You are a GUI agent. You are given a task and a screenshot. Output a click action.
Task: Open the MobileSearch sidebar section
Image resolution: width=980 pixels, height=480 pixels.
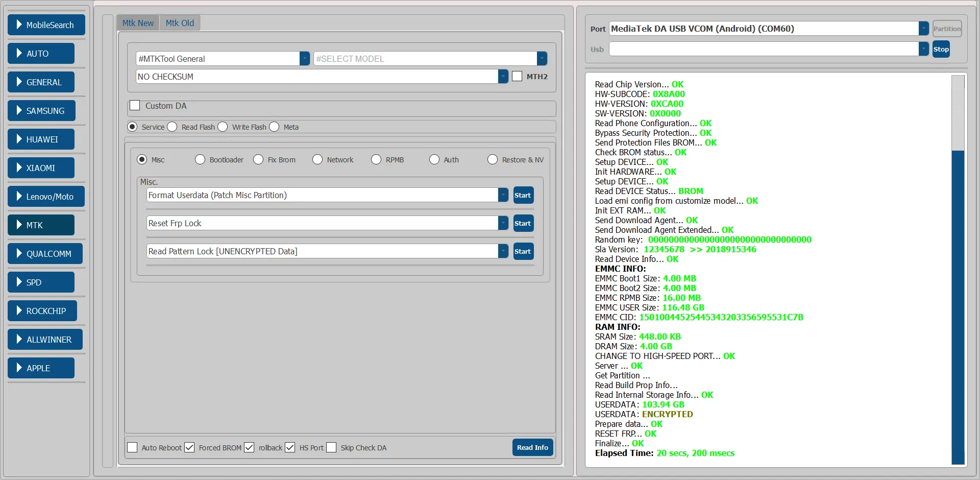tap(46, 25)
